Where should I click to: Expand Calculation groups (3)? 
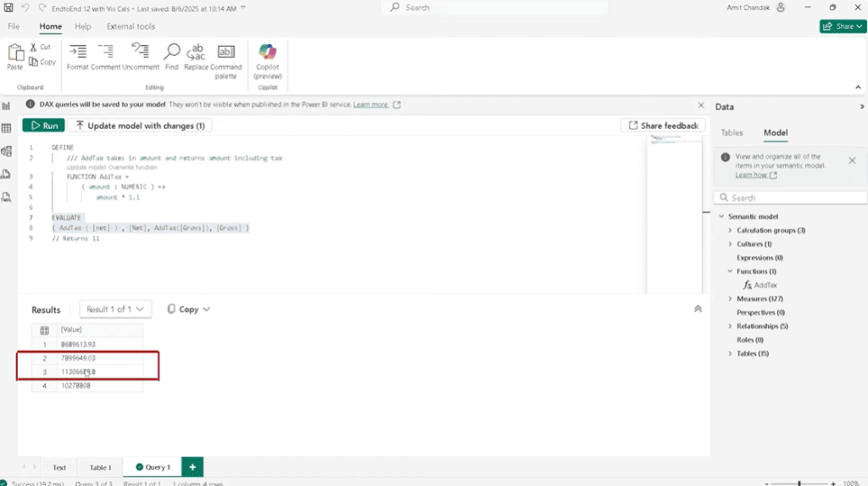point(730,230)
